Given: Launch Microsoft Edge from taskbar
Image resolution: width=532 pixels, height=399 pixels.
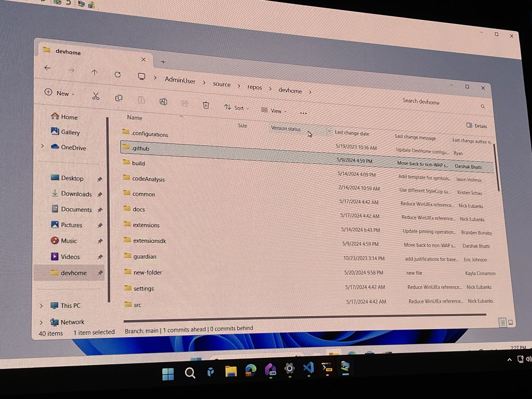Looking at the screenshot, I should (251, 370).
